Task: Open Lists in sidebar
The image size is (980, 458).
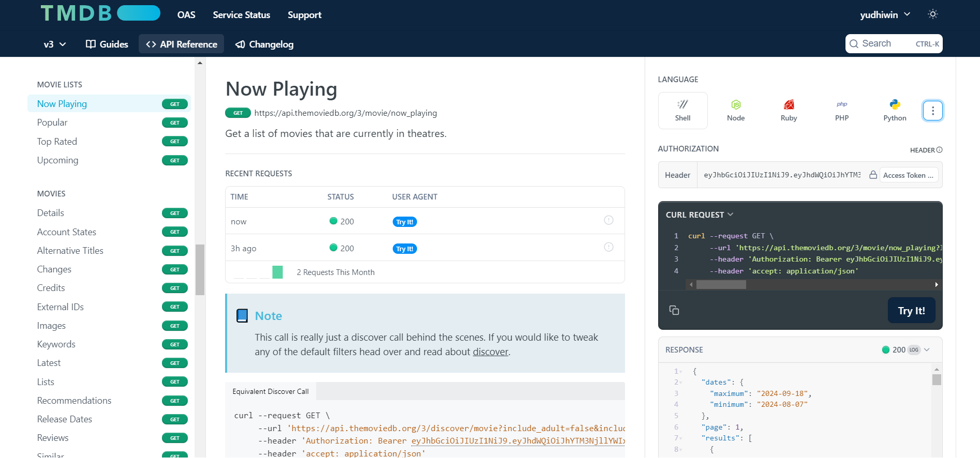Action: [x=109, y=382]
